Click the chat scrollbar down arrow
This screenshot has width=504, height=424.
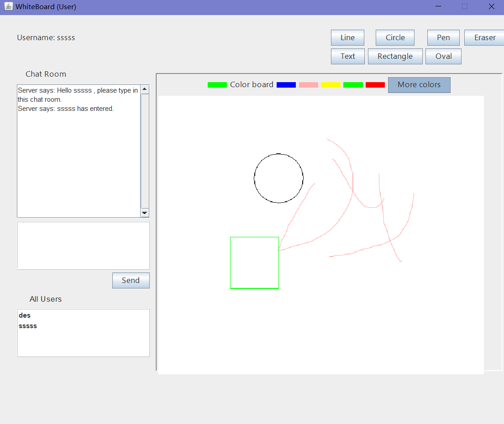pyautogui.click(x=145, y=213)
